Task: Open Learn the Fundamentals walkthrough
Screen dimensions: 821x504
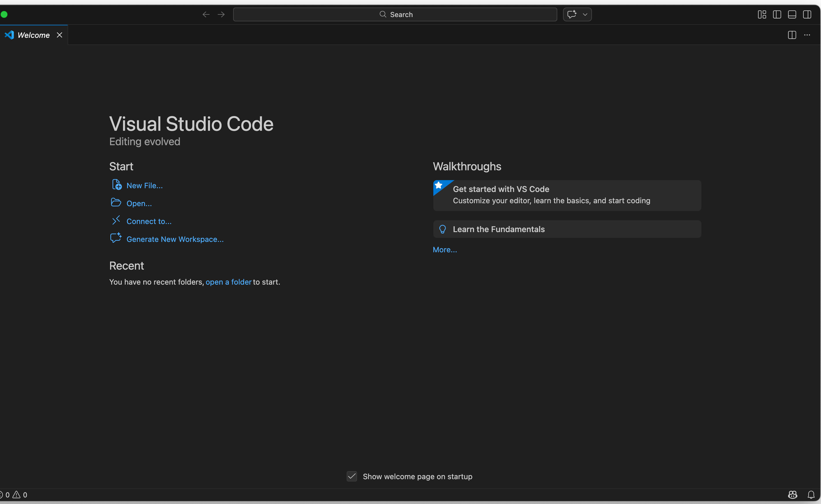Action: tap(498, 229)
